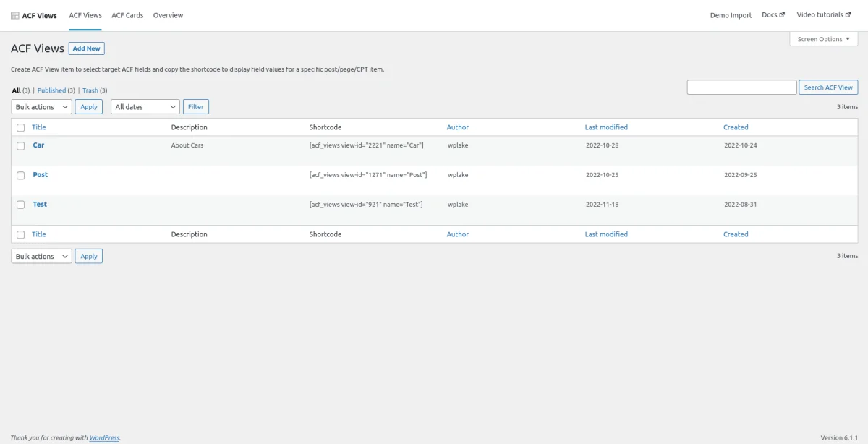This screenshot has height=444, width=868.
Task: Check the box for the Test row
Action: tap(20, 205)
